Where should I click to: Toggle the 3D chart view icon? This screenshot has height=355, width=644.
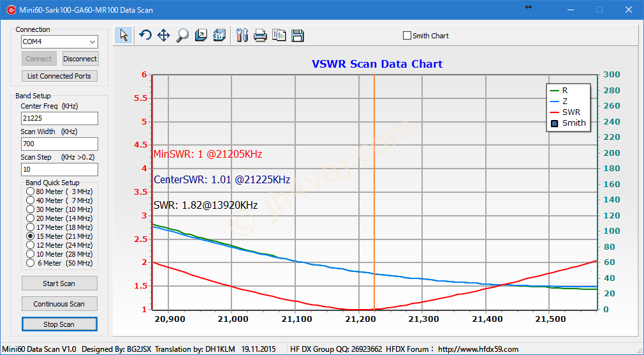(x=219, y=35)
